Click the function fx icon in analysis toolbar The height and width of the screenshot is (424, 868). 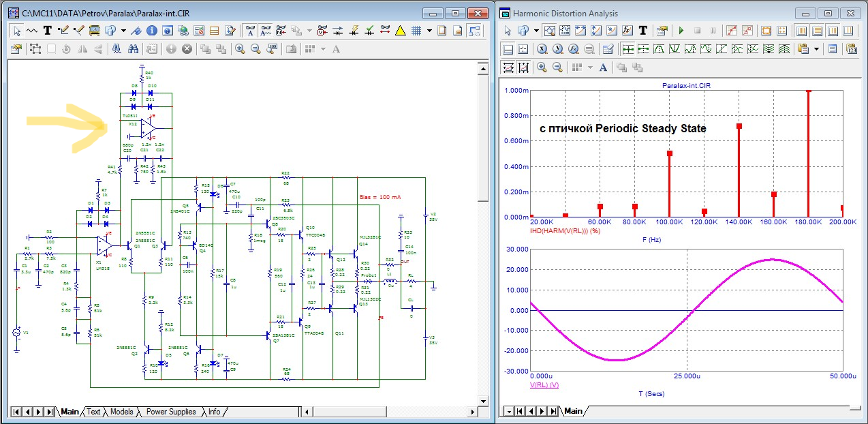click(x=627, y=31)
